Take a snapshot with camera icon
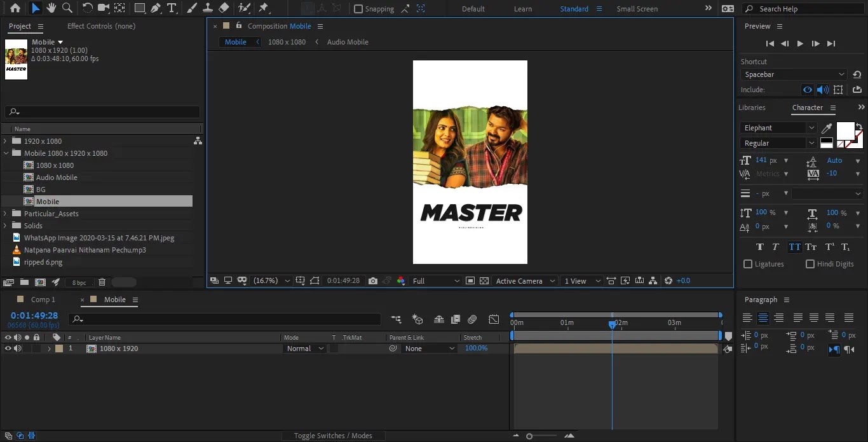 coord(373,280)
